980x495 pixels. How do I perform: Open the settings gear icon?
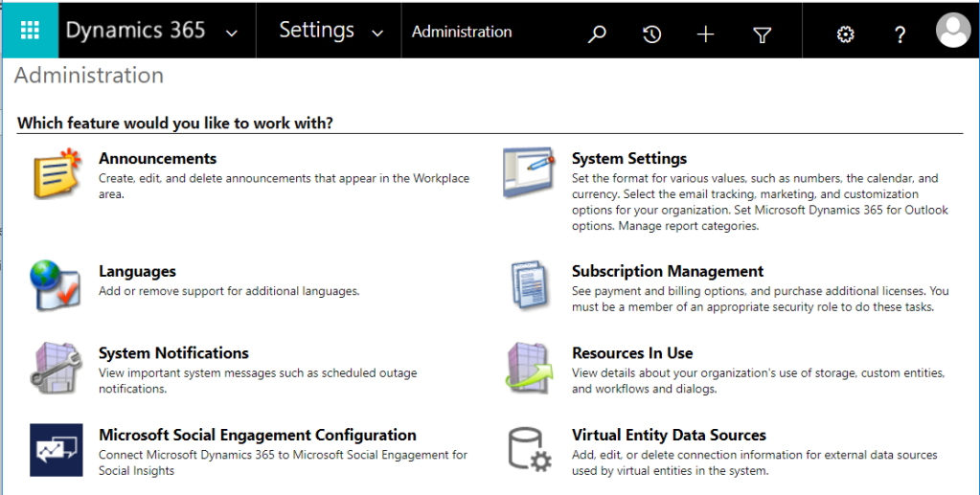[x=845, y=34]
